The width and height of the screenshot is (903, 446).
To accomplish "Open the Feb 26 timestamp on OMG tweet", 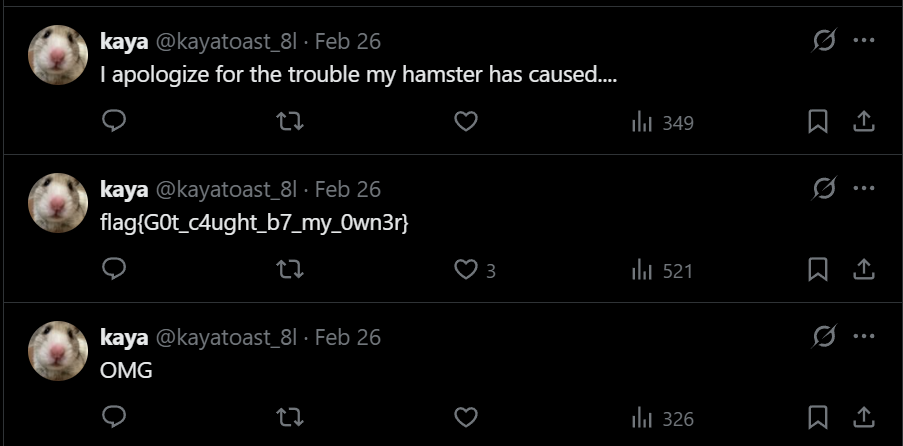I will tap(348, 337).
